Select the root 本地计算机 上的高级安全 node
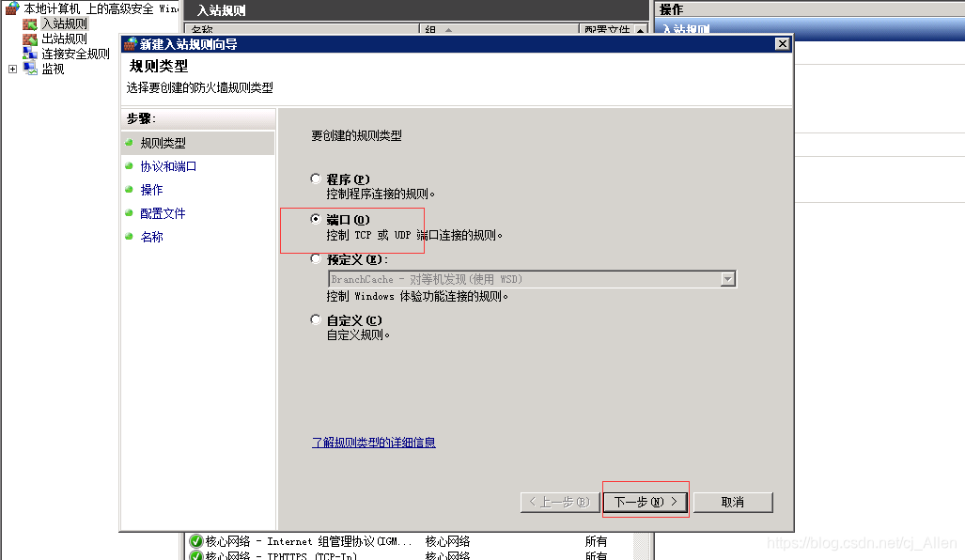This screenshot has height=560, width=965. pyautogui.click(x=101, y=8)
